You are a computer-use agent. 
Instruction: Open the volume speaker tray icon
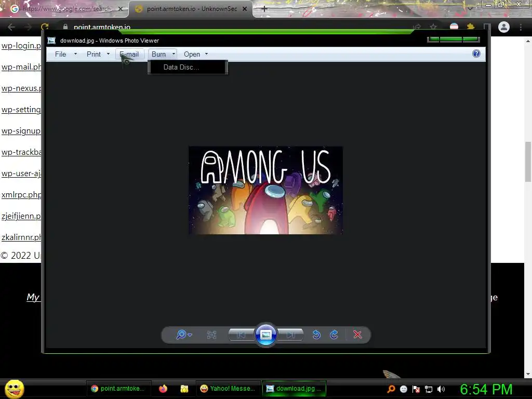(441, 389)
